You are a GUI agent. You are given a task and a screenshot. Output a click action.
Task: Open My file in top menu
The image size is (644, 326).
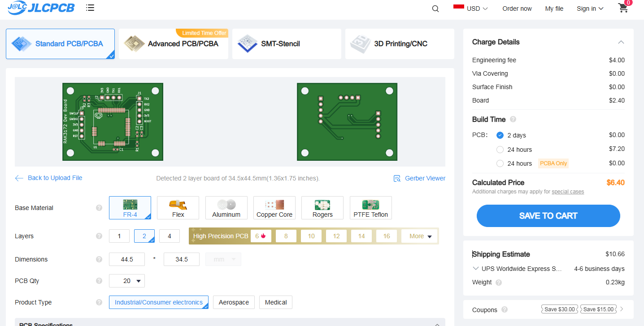coord(554,9)
